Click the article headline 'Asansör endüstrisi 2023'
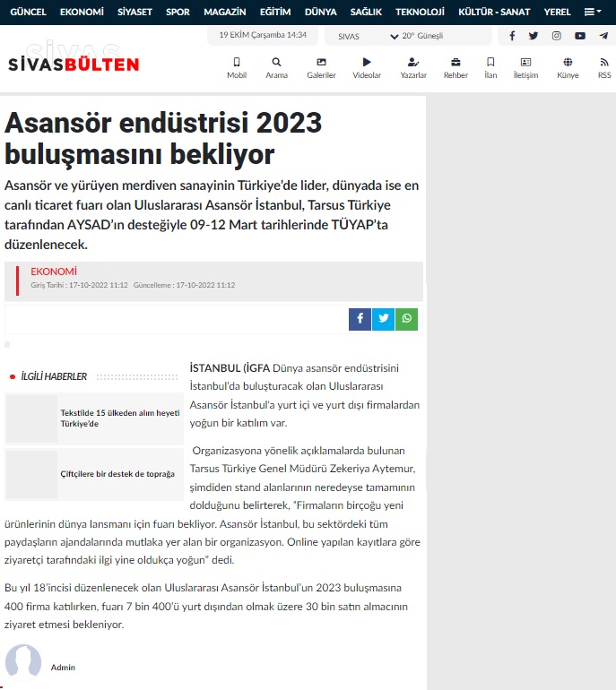The width and height of the screenshot is (616, 690). click(x=163, y=138)
